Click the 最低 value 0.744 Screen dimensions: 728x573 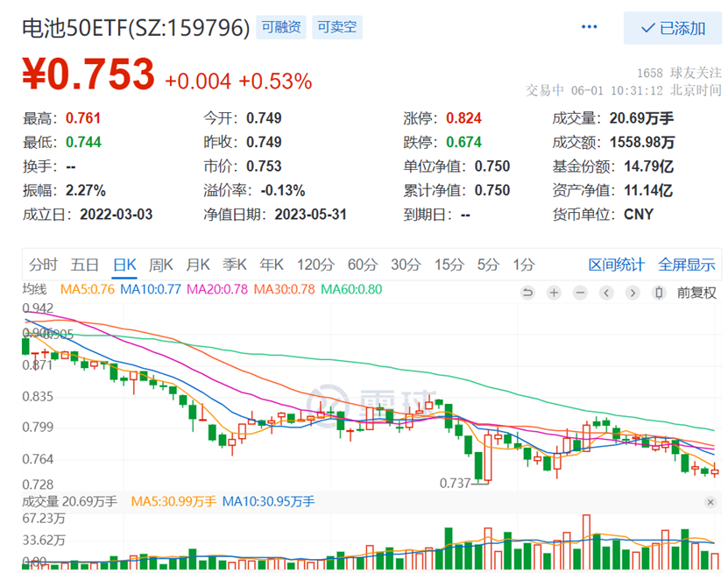click(83, 142)
